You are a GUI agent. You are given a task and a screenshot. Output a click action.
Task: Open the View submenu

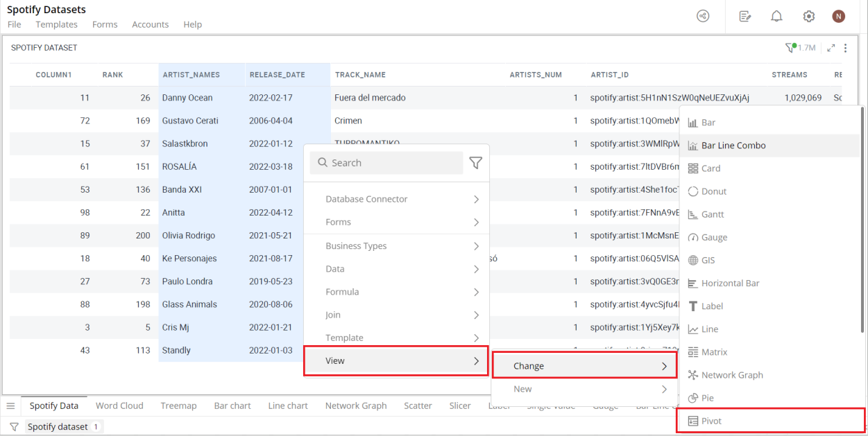coord(396,361)
